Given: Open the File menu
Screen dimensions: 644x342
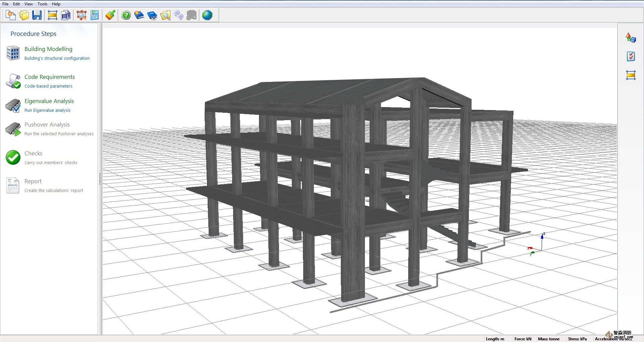Looking at the screenshot, I should point(5,4).
